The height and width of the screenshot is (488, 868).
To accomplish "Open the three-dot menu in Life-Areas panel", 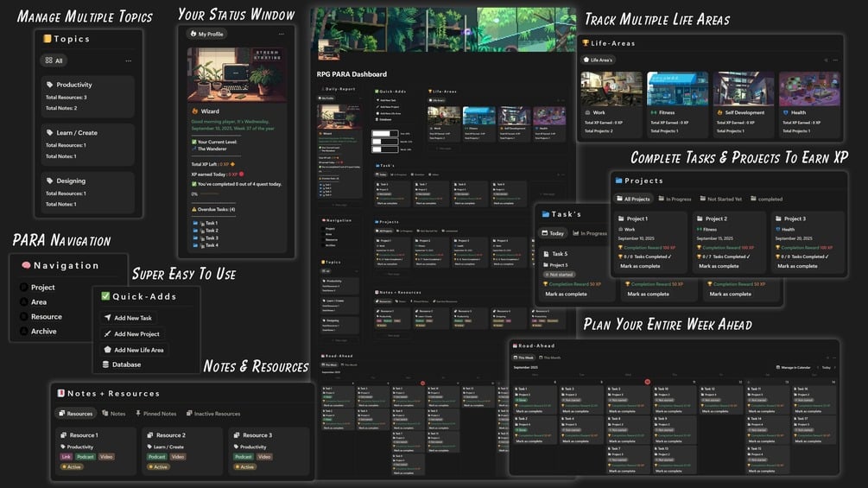I will point(835,60).
